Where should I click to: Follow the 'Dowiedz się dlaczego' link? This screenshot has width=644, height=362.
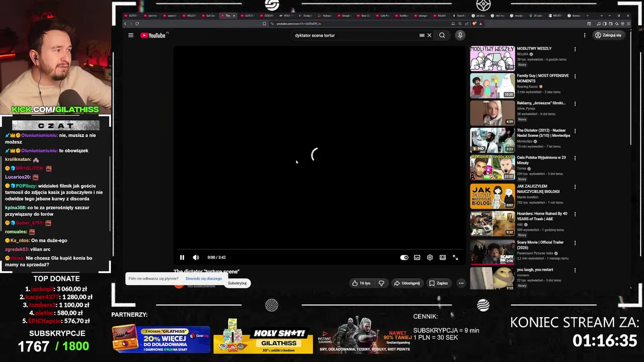click(x=204, y=279)
